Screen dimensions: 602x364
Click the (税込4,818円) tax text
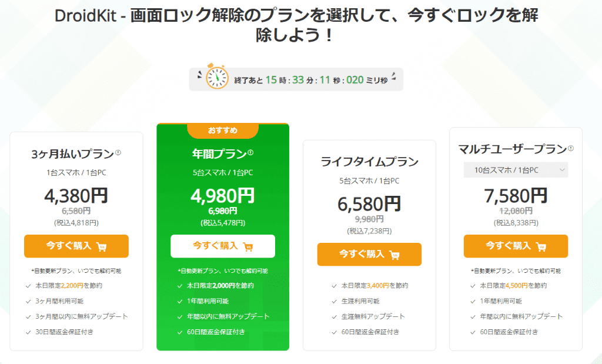[x=76, y=223]
